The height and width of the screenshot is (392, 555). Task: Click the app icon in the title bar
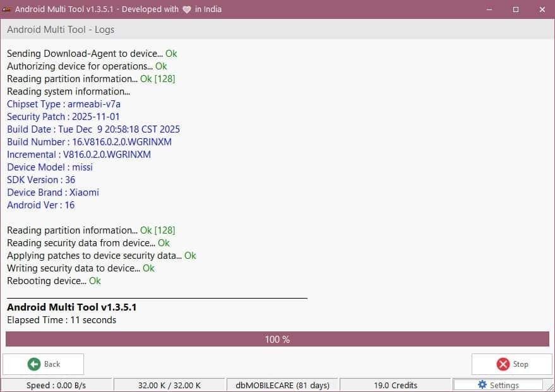pyautogui.click(x=7, y=9)
